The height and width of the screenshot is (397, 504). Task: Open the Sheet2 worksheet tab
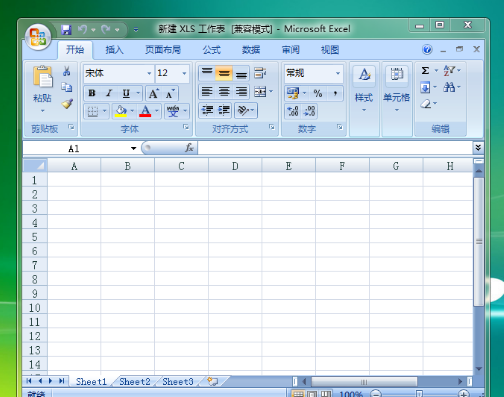click(135, 381)
